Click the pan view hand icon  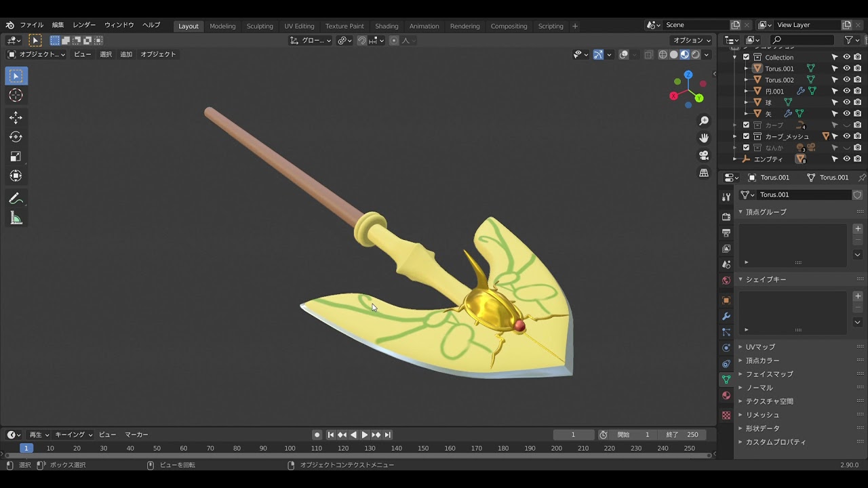(704, 138)
